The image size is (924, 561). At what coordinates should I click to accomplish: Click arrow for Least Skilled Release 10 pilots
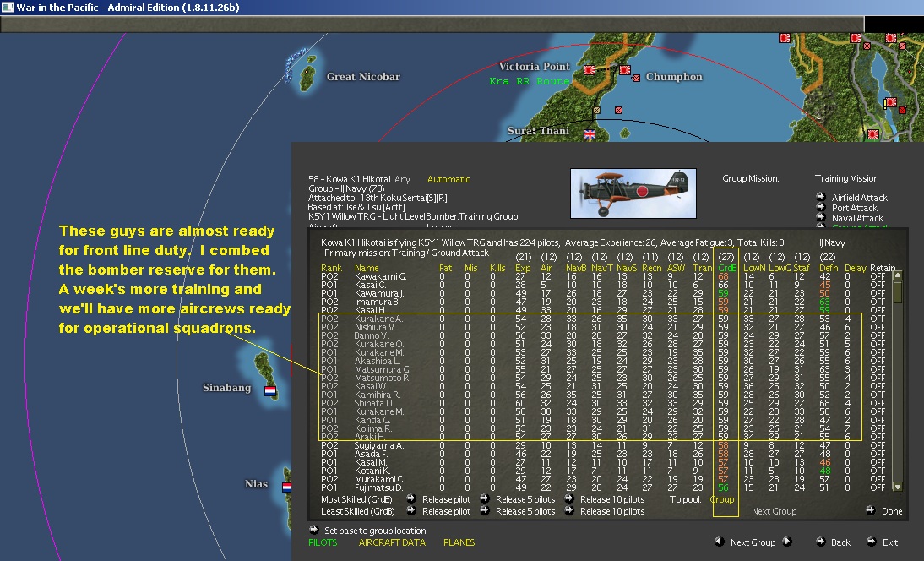point(568,510)
